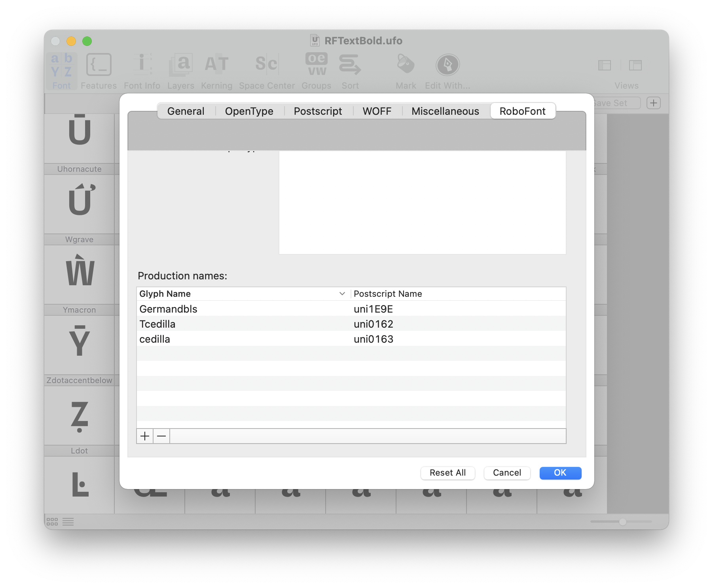Select the Uhornacute glyph cell
Screen dimensions: 713x588
click(80, 199)
